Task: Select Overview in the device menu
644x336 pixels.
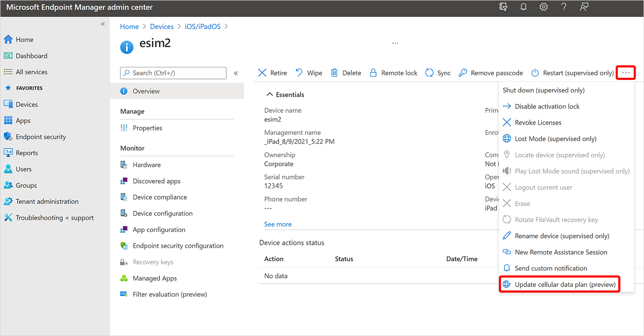Action: coord(177,91)
